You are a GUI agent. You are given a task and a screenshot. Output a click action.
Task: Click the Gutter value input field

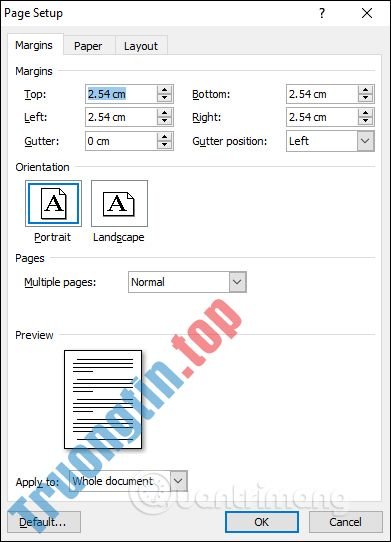121,141
